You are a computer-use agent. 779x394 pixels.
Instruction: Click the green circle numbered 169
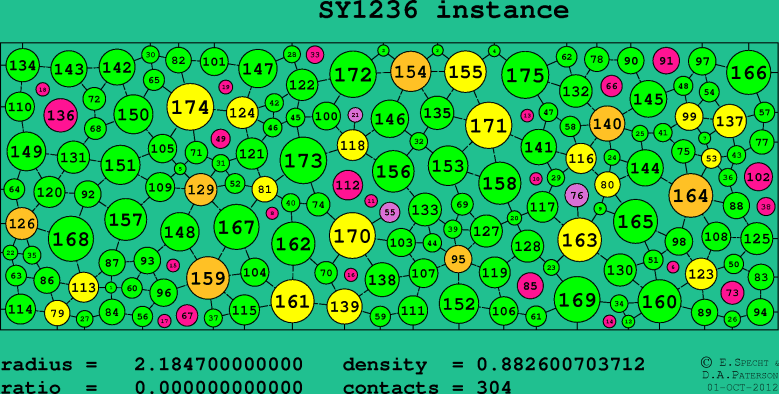(577, 300)
